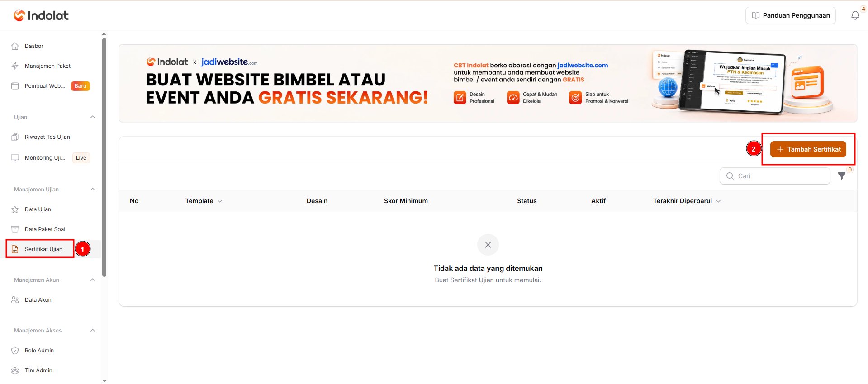Click the No column header
Viewport: 868px width, 384px height.
tap(134, 201)
